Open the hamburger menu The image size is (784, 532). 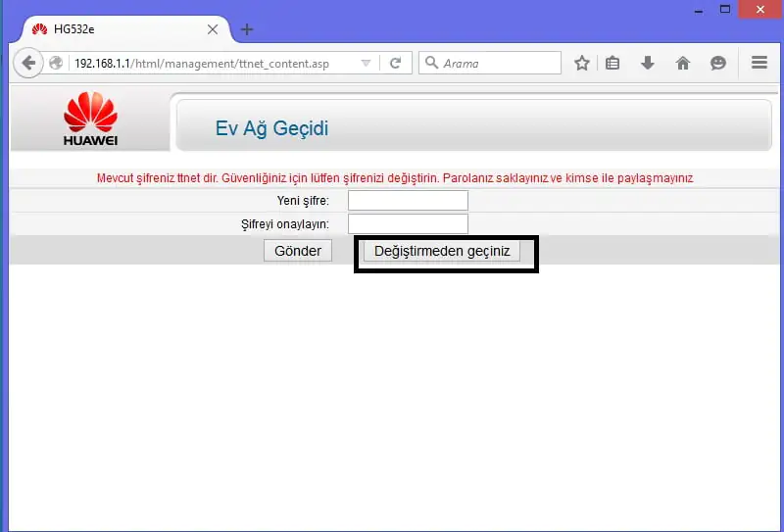(759, 63)
